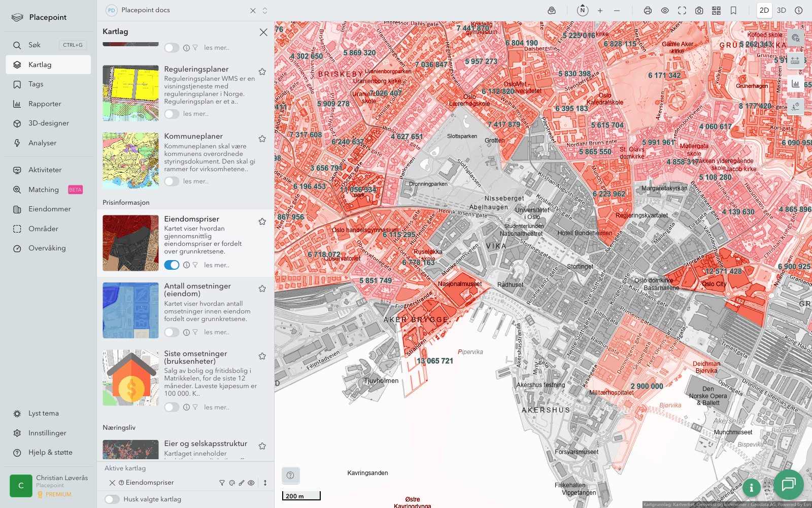Disable the Eiendomspriser layer toggle
The image size is (812, 508).
(x=172, y=265)
